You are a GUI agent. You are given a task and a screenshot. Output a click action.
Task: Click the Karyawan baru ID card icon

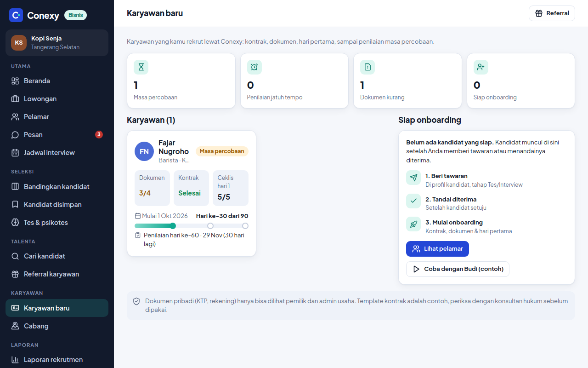click(x=15, y=308)
